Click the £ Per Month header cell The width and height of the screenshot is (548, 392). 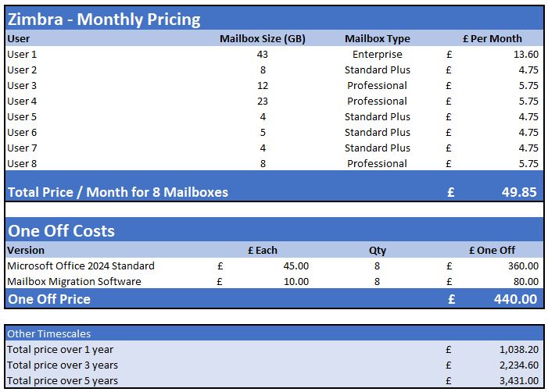point(492,39)
